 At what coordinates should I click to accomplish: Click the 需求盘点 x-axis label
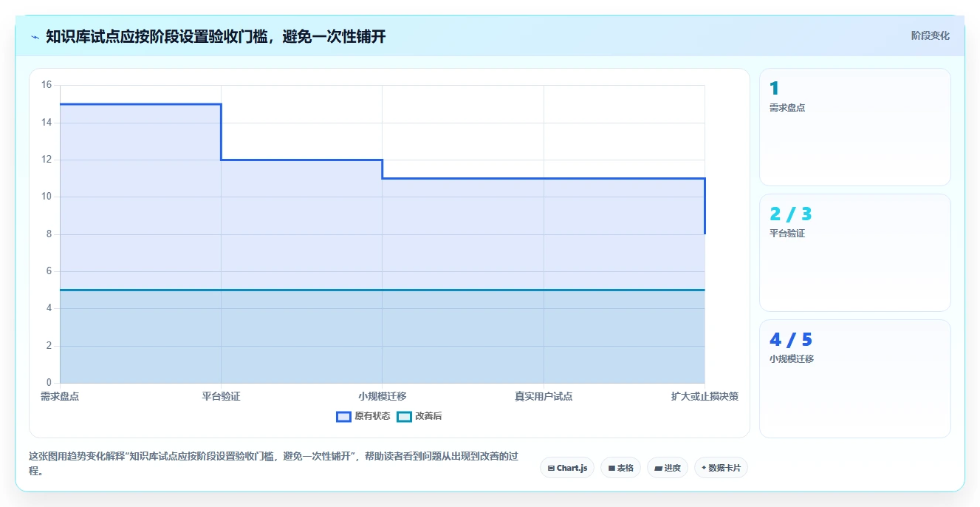point(60,396)
